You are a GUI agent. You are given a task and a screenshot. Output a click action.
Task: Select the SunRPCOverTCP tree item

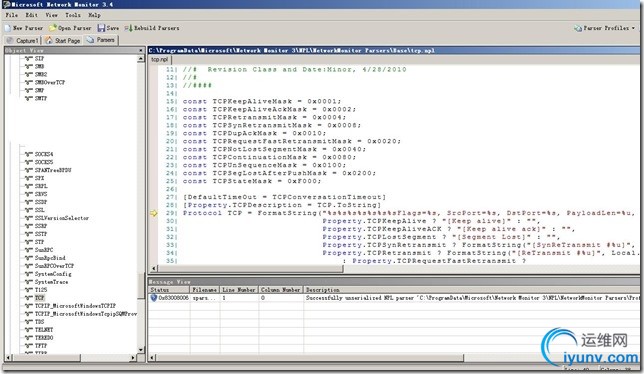(x=54, y=266)
